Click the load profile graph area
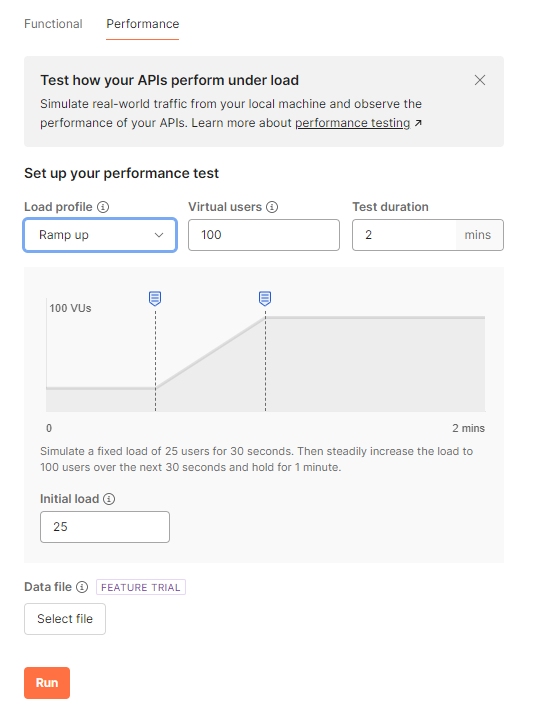Image resolution: width=545 pixels, height=718 pixels. tap(266, 355)
